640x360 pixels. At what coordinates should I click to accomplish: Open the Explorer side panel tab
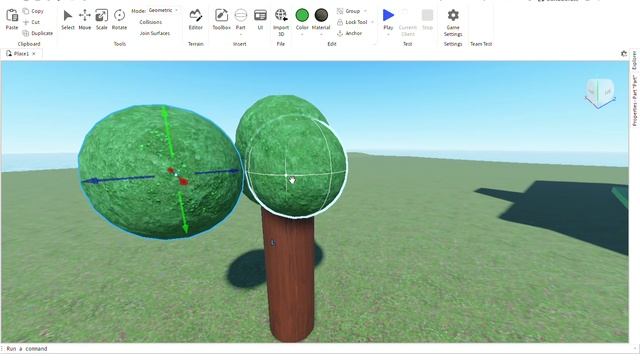[634, 60]
